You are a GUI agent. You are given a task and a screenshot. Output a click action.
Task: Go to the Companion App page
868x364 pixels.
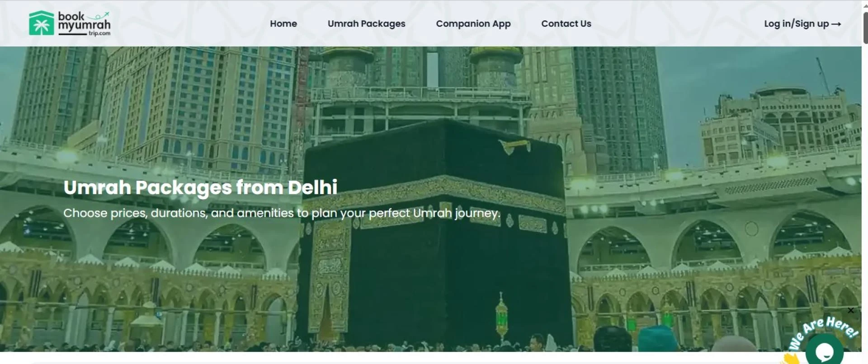click(x=473, y=23)
